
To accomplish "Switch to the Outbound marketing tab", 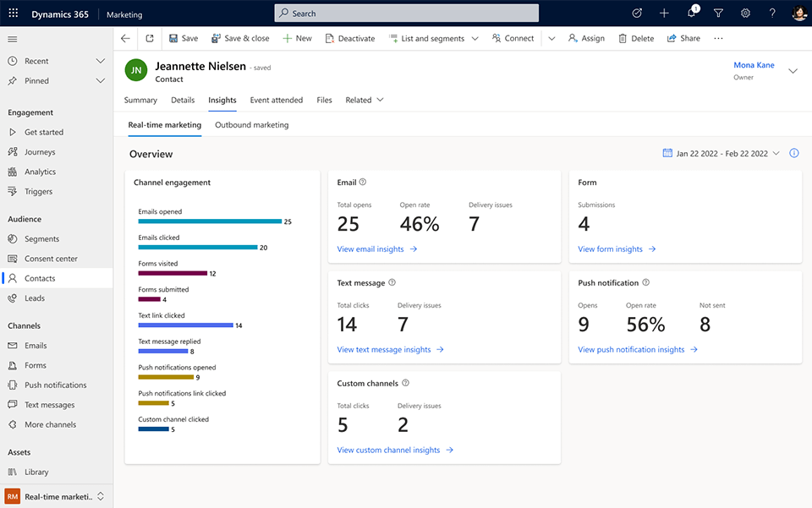I will pyautogui.click(x=251, y=125).
